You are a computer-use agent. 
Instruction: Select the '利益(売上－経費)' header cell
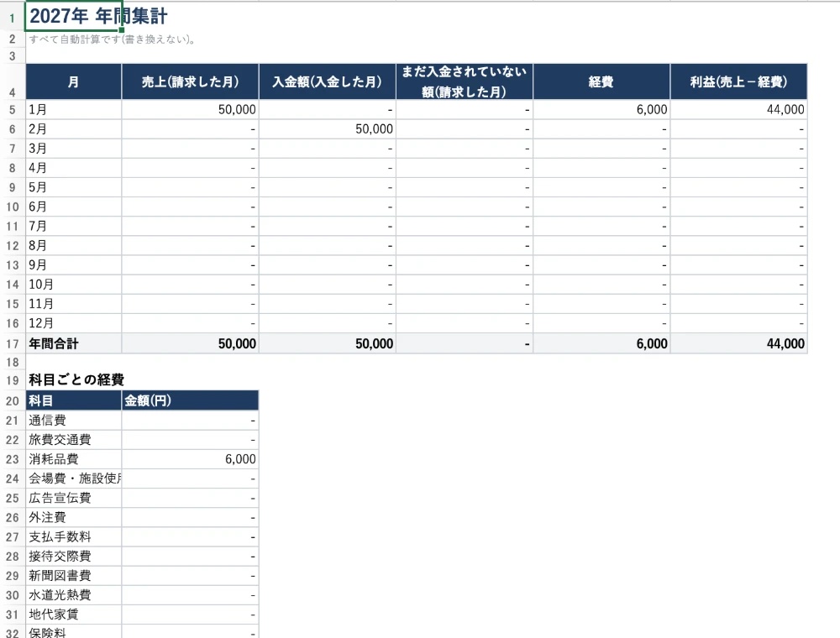click(x=738, y=82)
